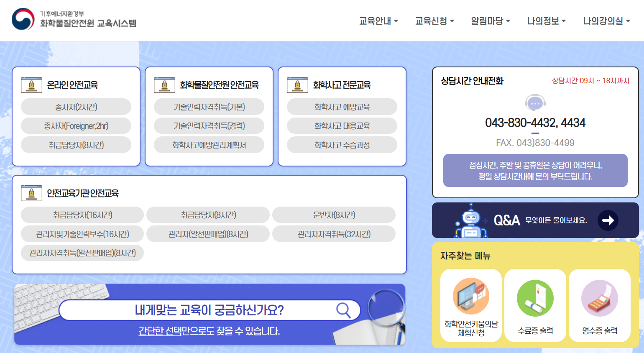Click the 화학물질안전원 안전교육 heading text

(x=219, y=85)
